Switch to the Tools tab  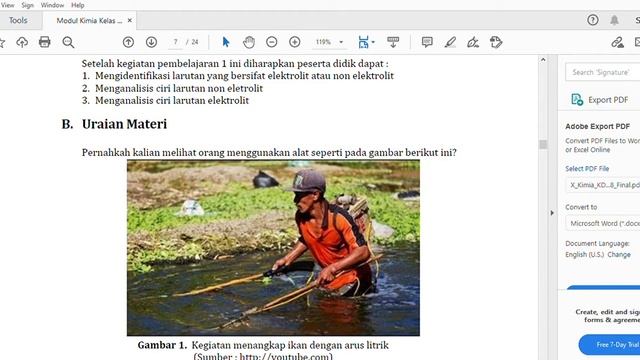pos(18,20)
